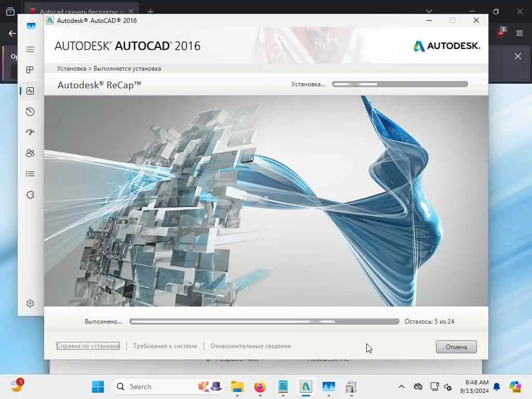Close the AutoCAD 2016 installer window
Image resolution: width=532 pixels, height=399 pixels.
click(476, 20)
